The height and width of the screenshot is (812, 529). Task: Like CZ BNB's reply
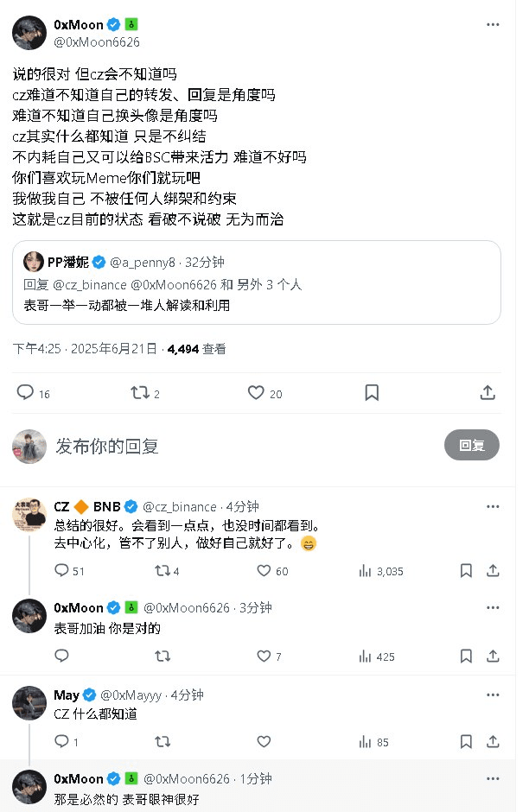pos(264,571)
